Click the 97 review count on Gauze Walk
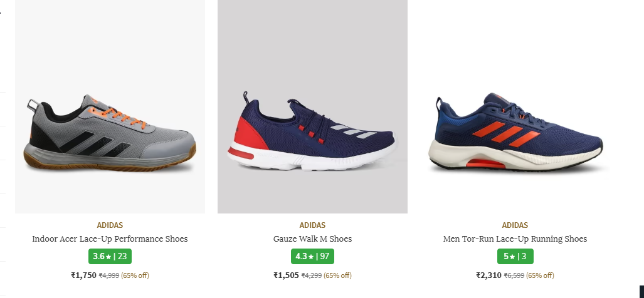The height and width of the screenshot is (298, 644). tap(324, 257)
